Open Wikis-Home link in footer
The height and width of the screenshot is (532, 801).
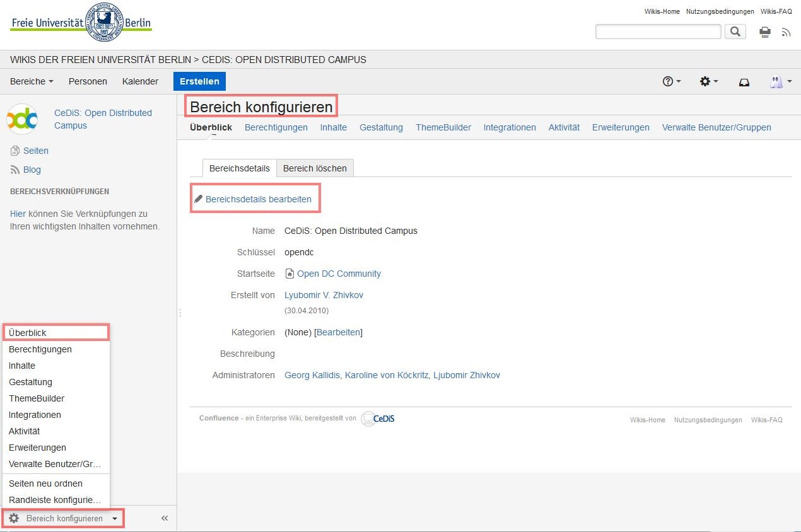tap(648, 420)
